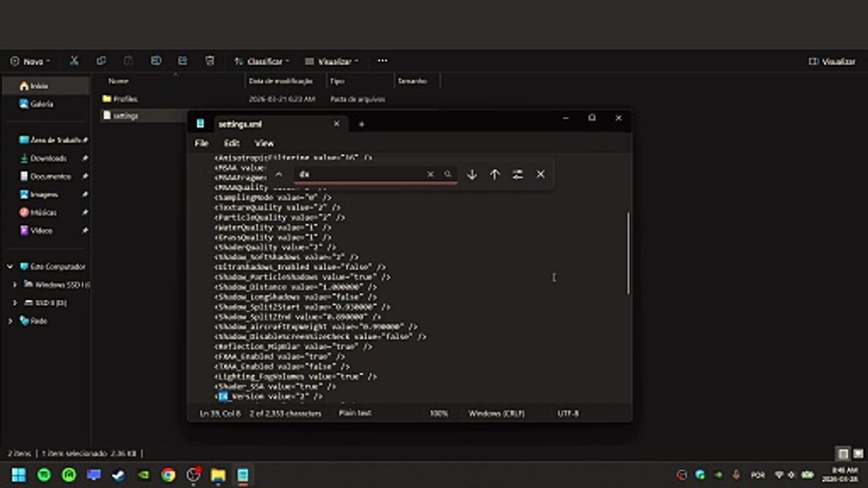Viewport: 868px width, 488px height.
Task: Click the 100% zoom status entry
Action: point(439,413)
